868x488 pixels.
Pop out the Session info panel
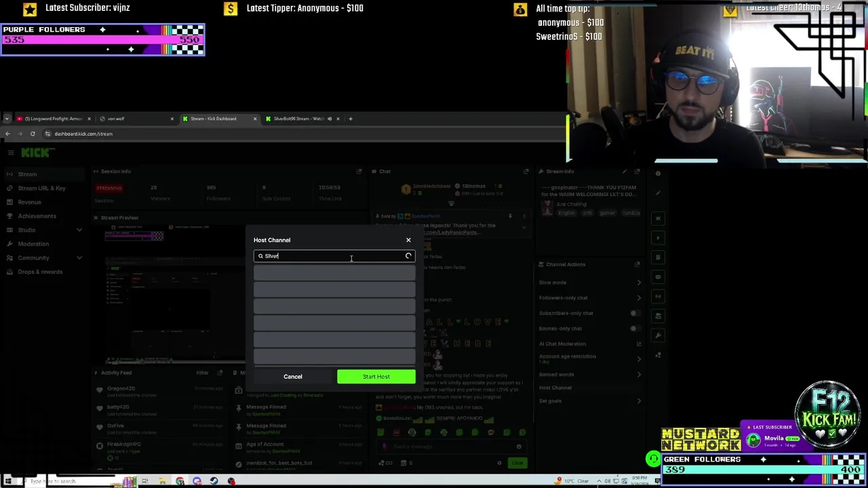(x=359, y=171)
